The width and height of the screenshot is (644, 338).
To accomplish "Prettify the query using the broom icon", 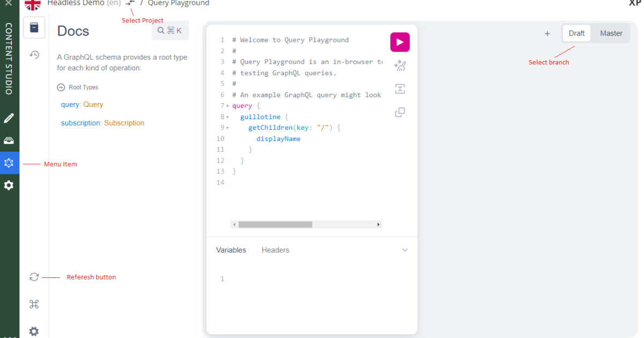I will 399,65.
